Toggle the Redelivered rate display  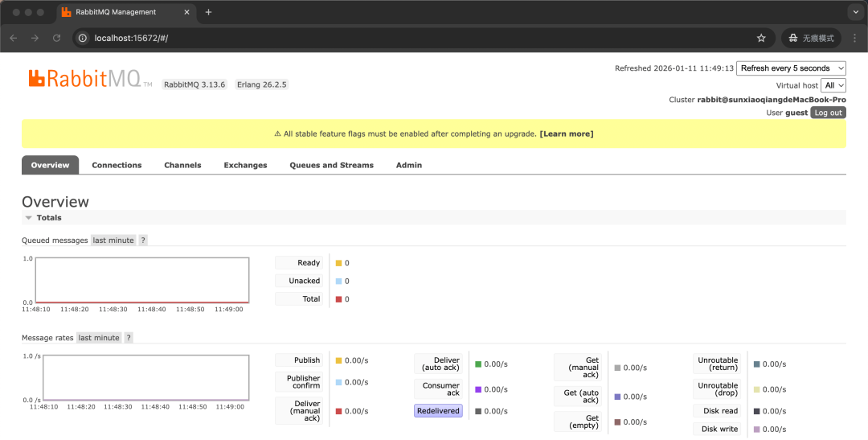[438, 411]
